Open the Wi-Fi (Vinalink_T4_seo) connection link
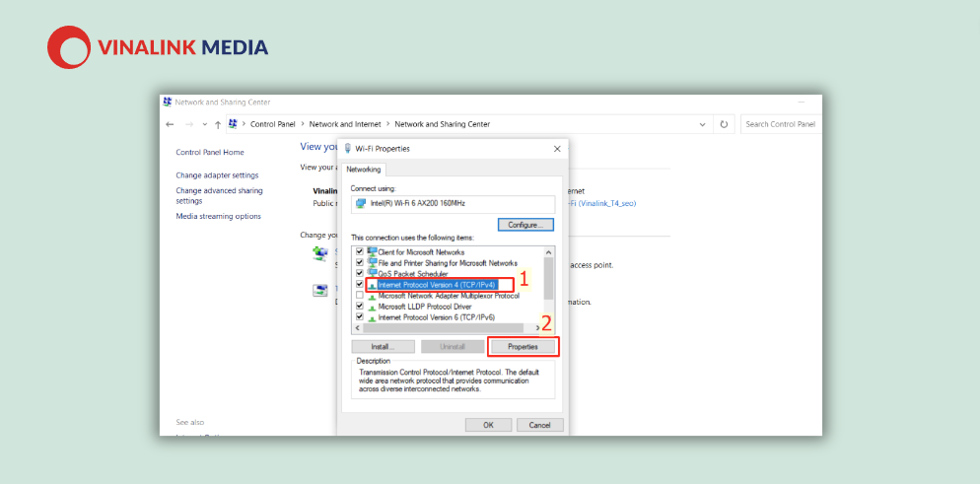The height and width of the screenshot is (484, 980). tap(601, 204)
